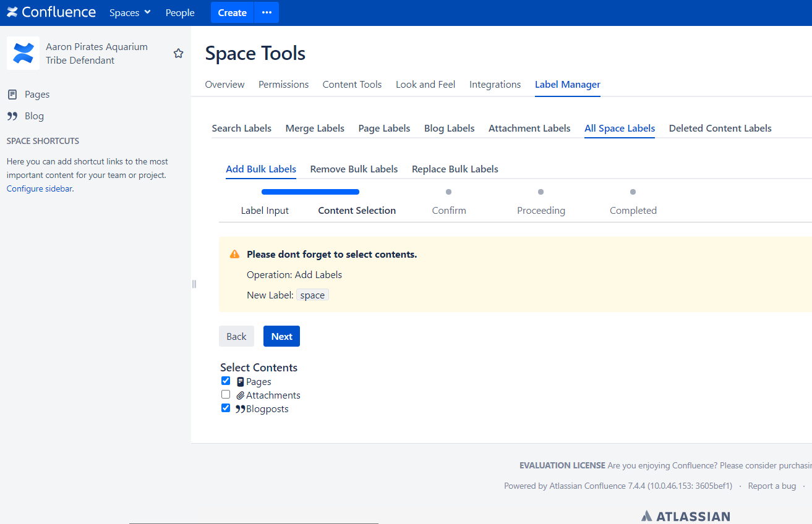Star this space as favourite

[178, 53]
